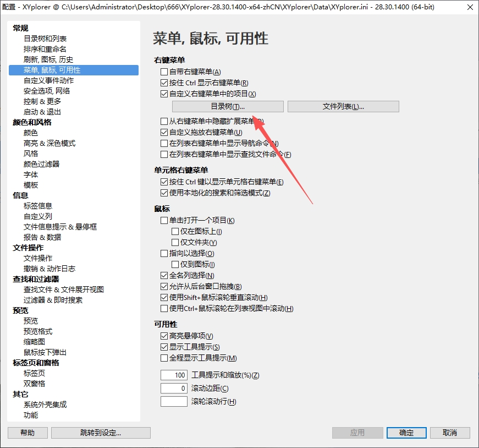Click the 滚动边距 input field
The height and width of the screenshot is (448, 479).
[x=174, y=389]
